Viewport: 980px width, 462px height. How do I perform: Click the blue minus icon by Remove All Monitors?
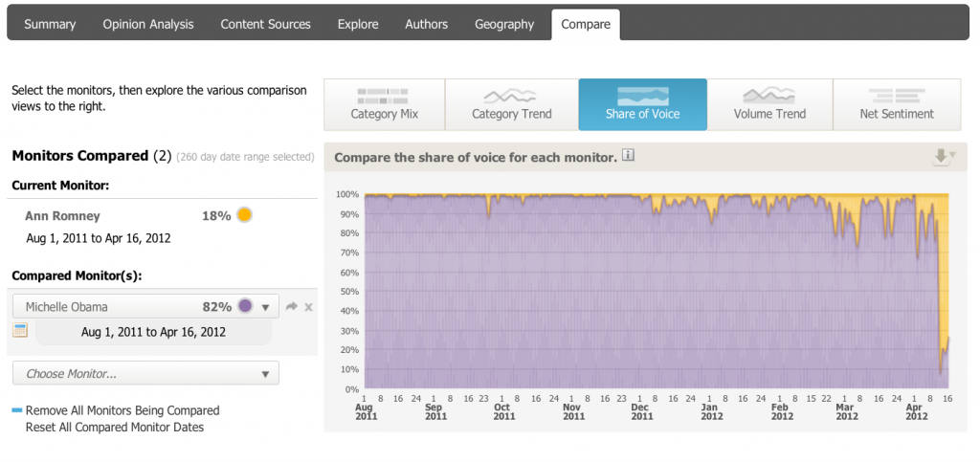(17, 410)
